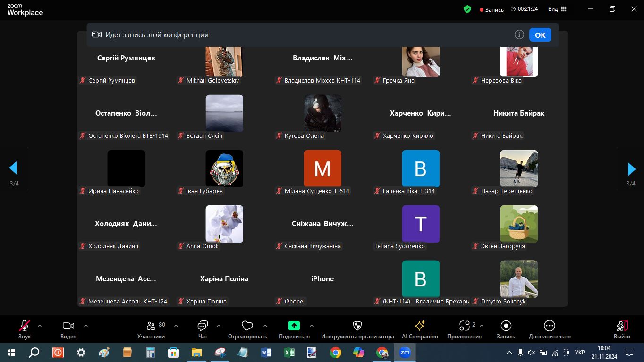Open the Chat panel
The width and height of the screenshot is (644, 362).
pos(203,326)
